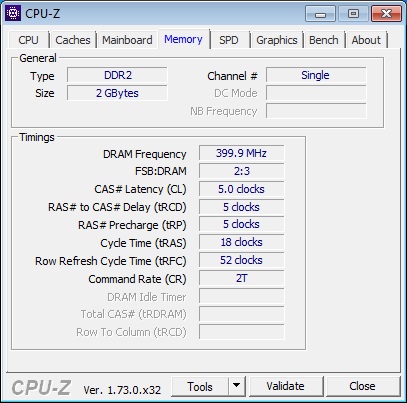Select the tRAS value 18 clocks
The image size is (407, 403).
[241, 242]
